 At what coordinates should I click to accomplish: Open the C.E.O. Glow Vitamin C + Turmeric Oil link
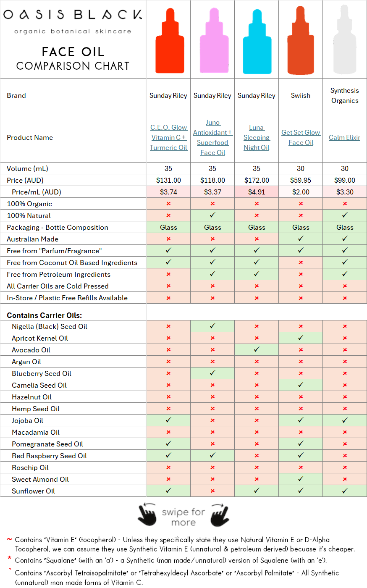point(168,137)
